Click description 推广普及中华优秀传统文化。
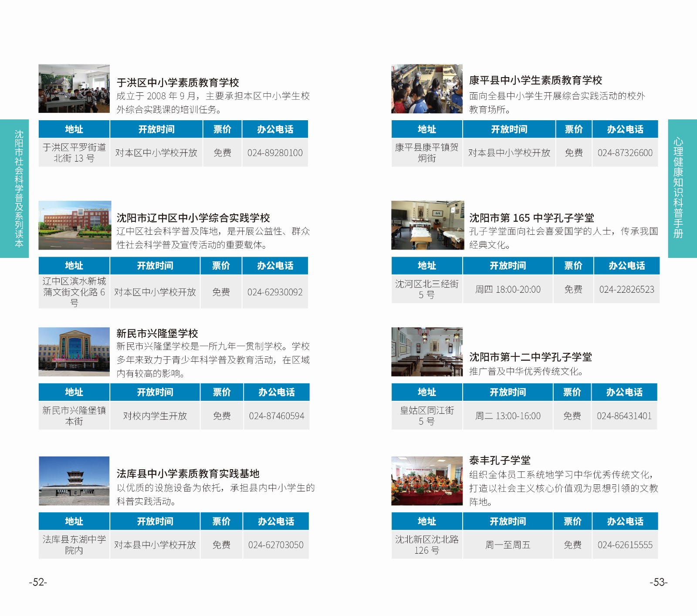 pos(526,372)
